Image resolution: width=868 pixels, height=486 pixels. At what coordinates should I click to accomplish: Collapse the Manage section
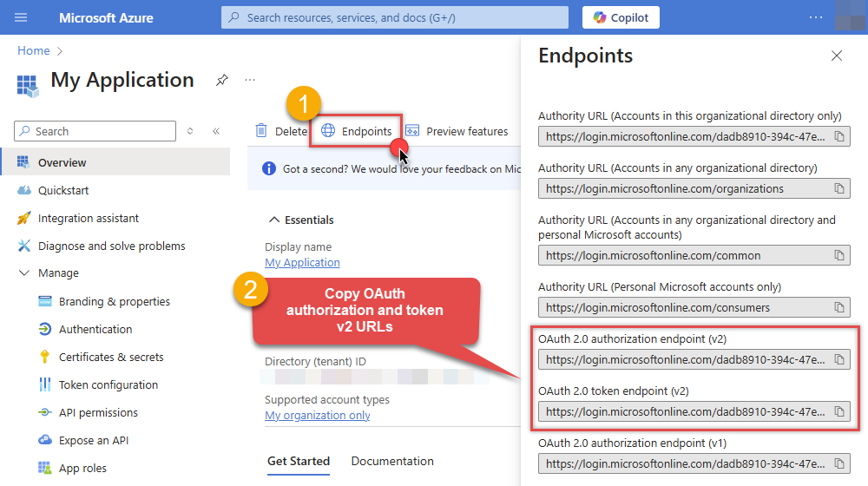[23, 273]
